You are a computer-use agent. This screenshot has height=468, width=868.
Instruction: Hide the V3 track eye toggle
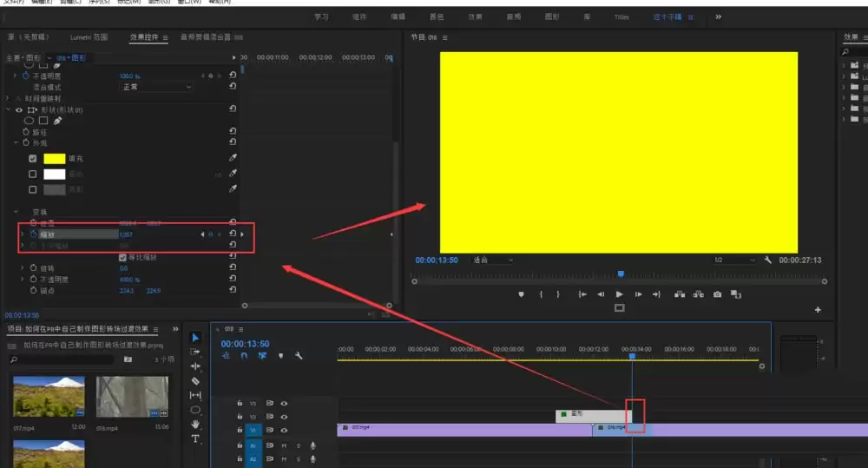(x=284, y=403)
